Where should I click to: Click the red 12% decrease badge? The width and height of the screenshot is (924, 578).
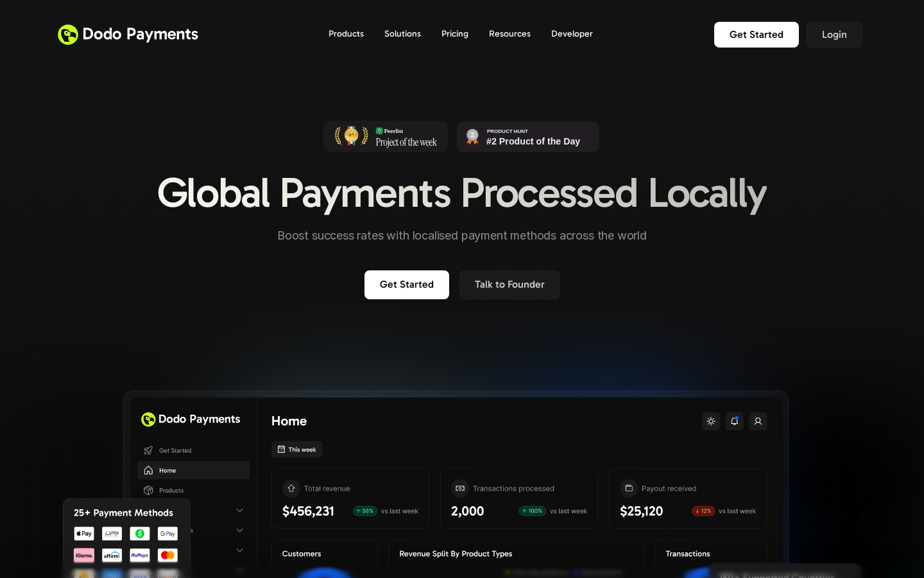pos(703,511)
